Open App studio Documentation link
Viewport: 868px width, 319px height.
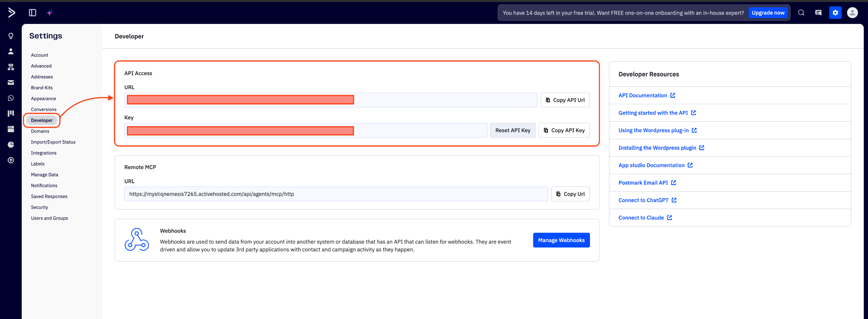[x=656, y=166]
